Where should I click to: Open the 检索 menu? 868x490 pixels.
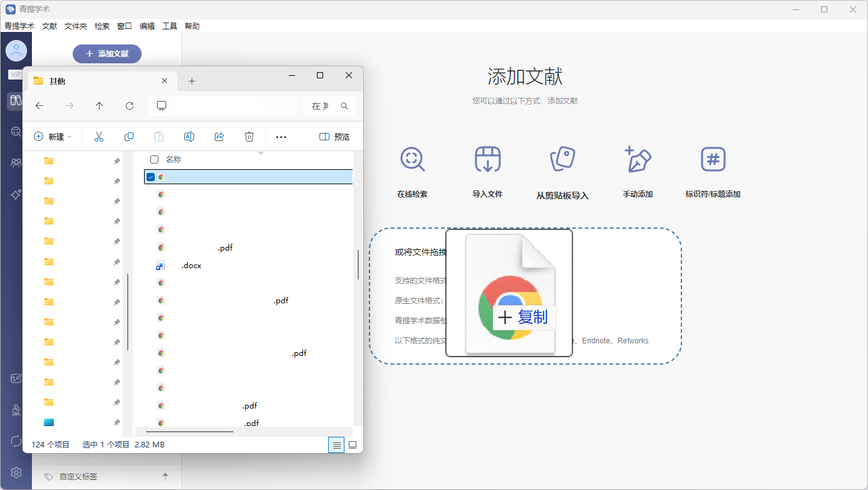point(102,26)
